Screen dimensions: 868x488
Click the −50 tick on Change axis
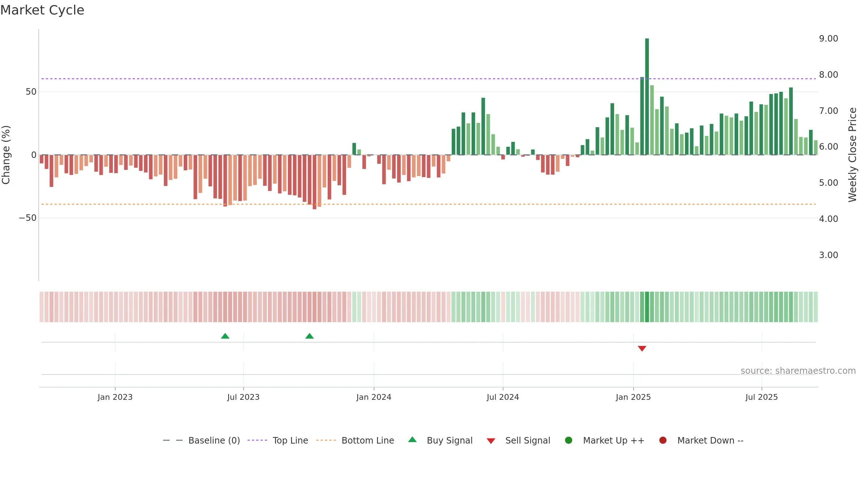[x=28, y=218]
